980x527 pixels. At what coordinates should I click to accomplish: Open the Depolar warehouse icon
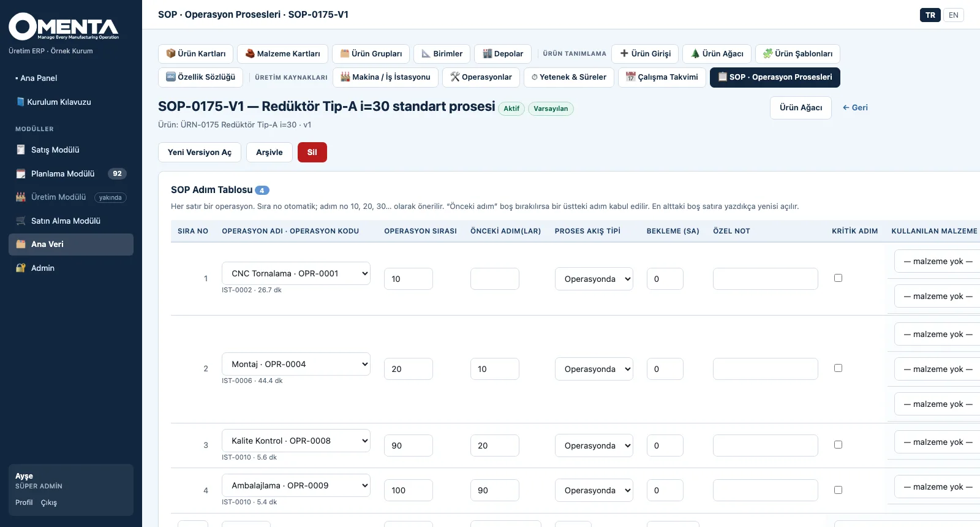pos(488,54)
